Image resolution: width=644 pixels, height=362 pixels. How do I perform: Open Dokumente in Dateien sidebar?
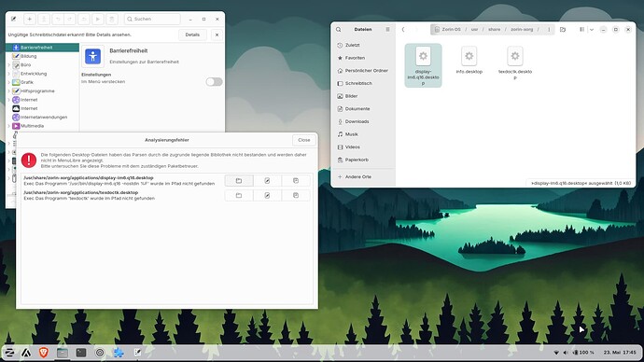(363, 109)
